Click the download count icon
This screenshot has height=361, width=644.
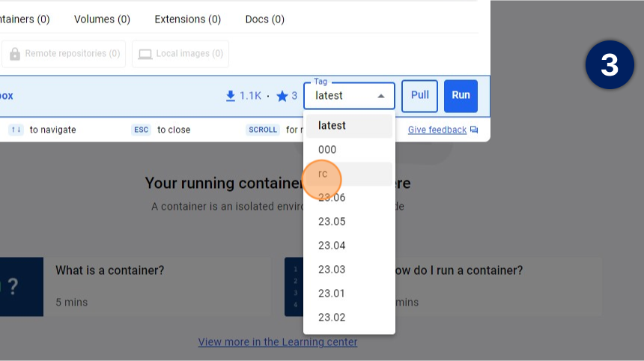coord(231,96)
